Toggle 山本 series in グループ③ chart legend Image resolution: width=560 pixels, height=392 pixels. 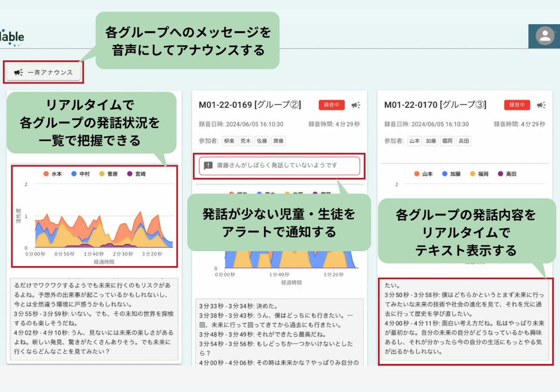click(x=423, y=174)
